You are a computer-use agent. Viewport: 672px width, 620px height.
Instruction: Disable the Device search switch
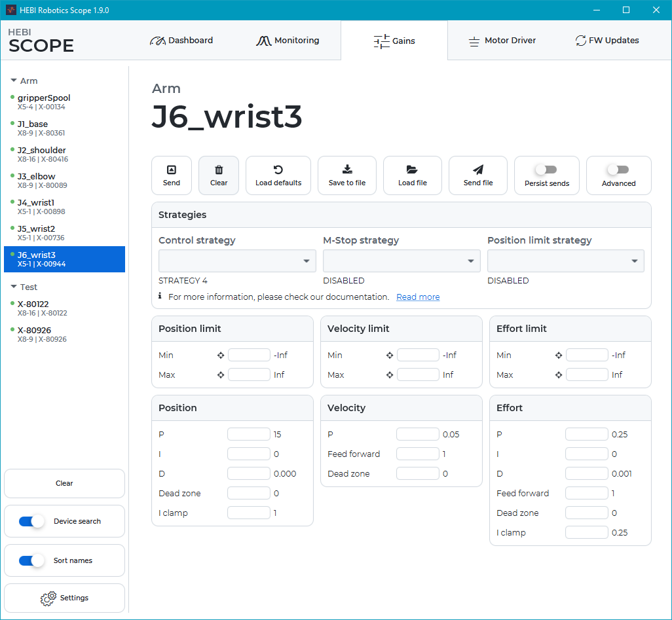pos(31,522)
